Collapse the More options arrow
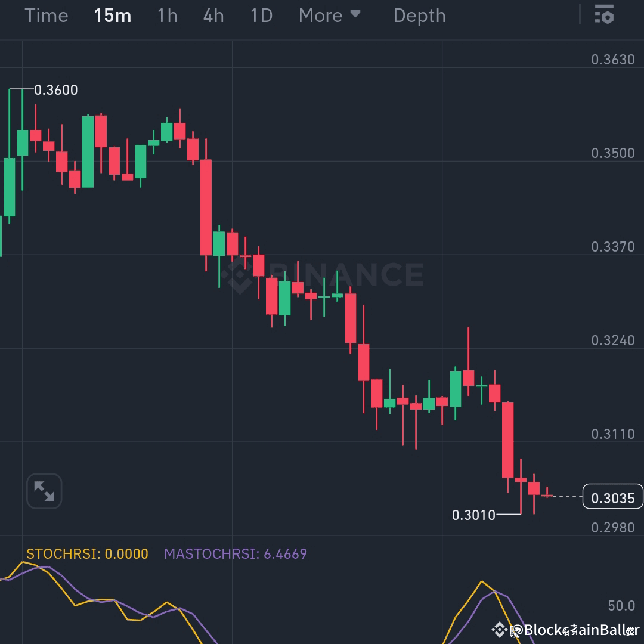The height and width of the screenshot is (644, 644). pos(356,14)
